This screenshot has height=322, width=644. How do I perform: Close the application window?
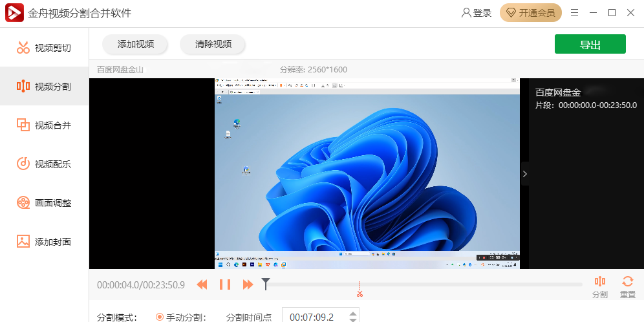tap(631, 13)
